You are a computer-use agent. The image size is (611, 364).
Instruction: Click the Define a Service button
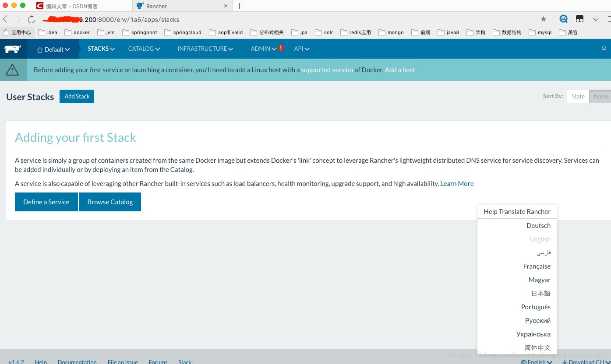(46, 202)
